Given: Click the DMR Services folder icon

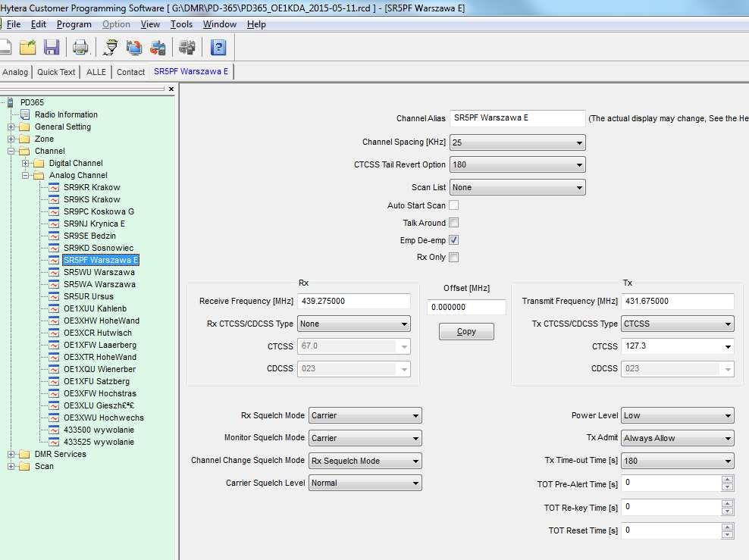Looking at the screenshot, I should [24, 454].
